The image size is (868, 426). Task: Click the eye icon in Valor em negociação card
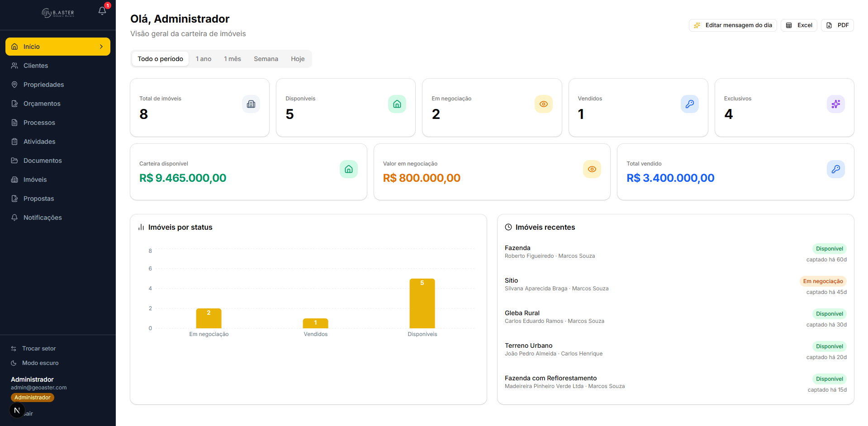[592, 169]
